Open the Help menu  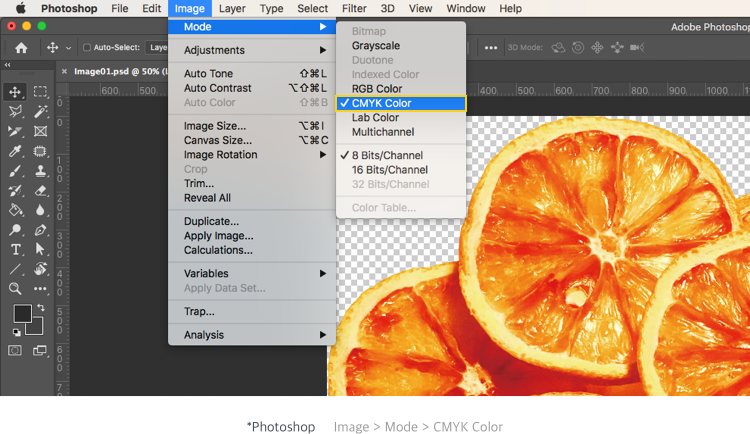(510, 9)
